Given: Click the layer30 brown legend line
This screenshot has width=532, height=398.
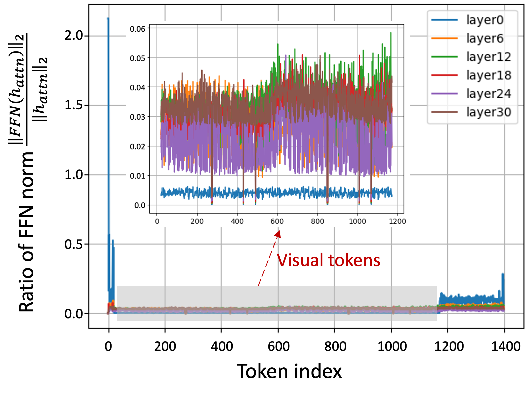Looking at the screenshot, I should 444,112.
